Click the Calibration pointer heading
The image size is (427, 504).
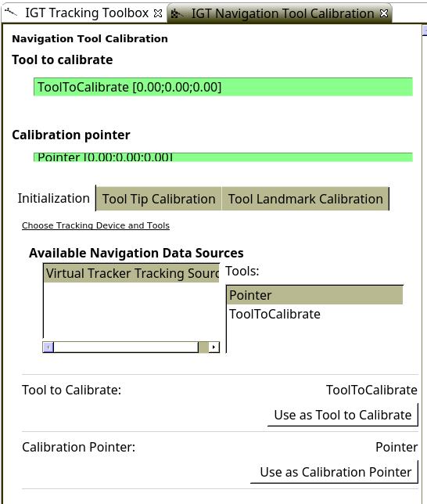(x=71, y=135)
